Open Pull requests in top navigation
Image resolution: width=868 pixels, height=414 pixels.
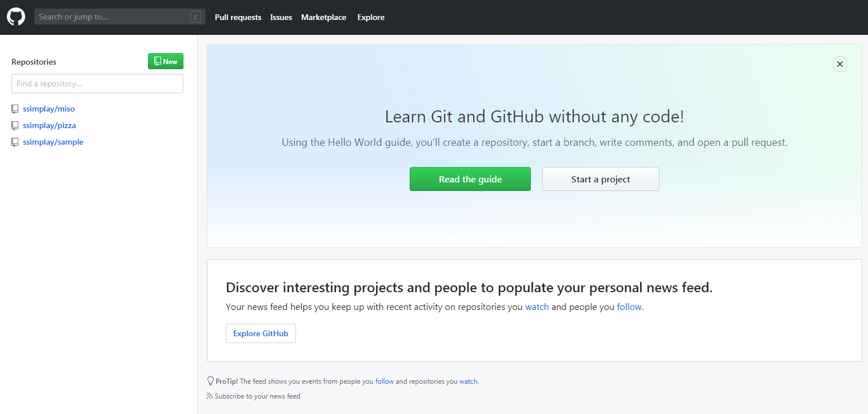(238, 17)
